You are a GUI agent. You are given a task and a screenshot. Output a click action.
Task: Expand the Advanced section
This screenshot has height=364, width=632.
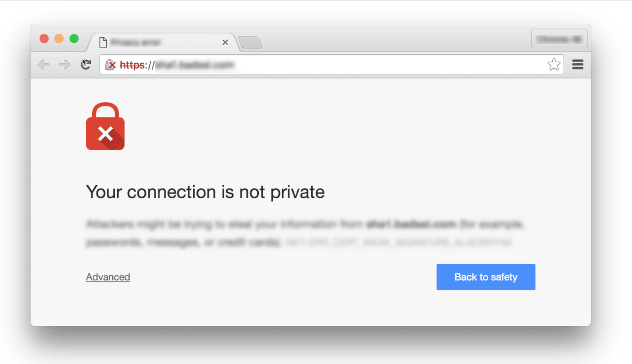point(108,277)
